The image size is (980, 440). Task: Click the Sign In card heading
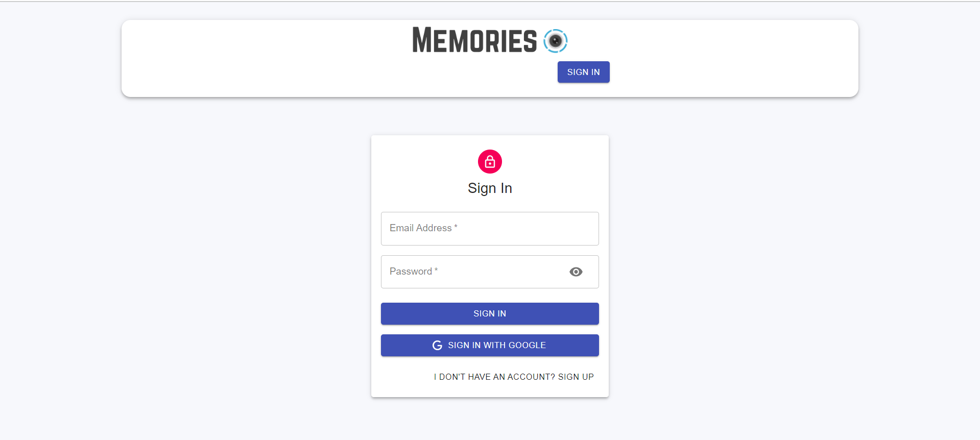click(489, 188)
